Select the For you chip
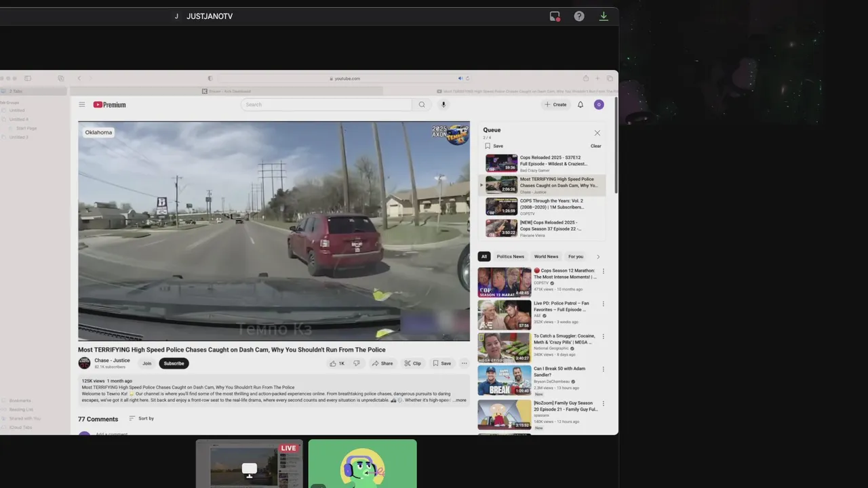Screen dimensions: 868x488 576,257
